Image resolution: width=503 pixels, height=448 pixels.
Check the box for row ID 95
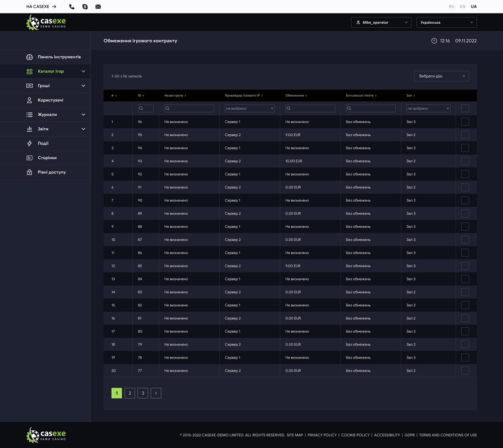point(465,135)
